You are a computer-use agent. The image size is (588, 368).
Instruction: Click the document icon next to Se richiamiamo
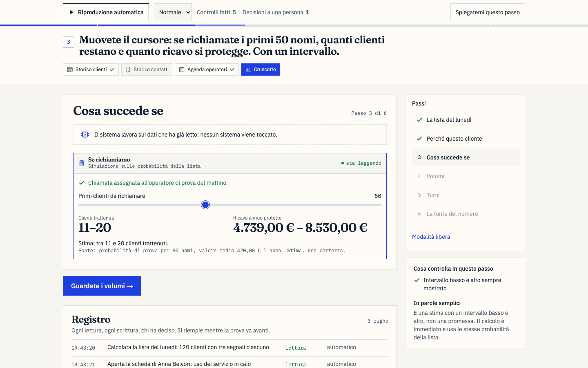pyautogui.click(x=81, y=163)
